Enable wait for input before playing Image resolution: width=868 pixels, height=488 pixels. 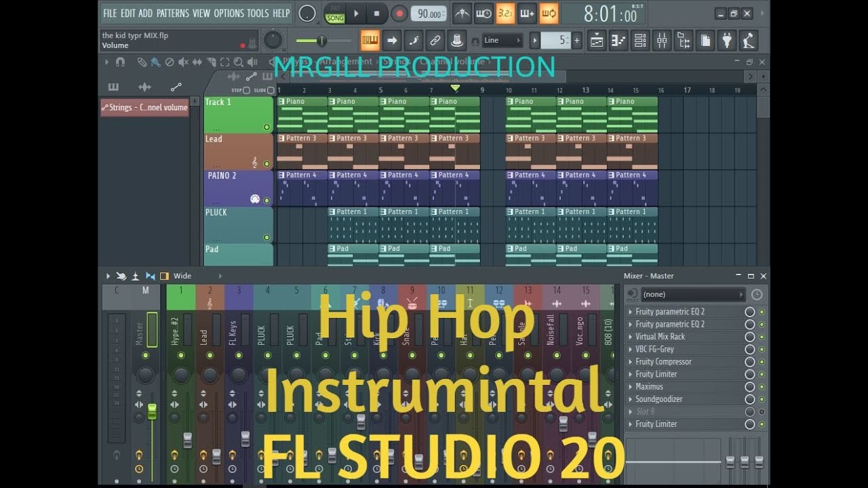pos(484,13)
